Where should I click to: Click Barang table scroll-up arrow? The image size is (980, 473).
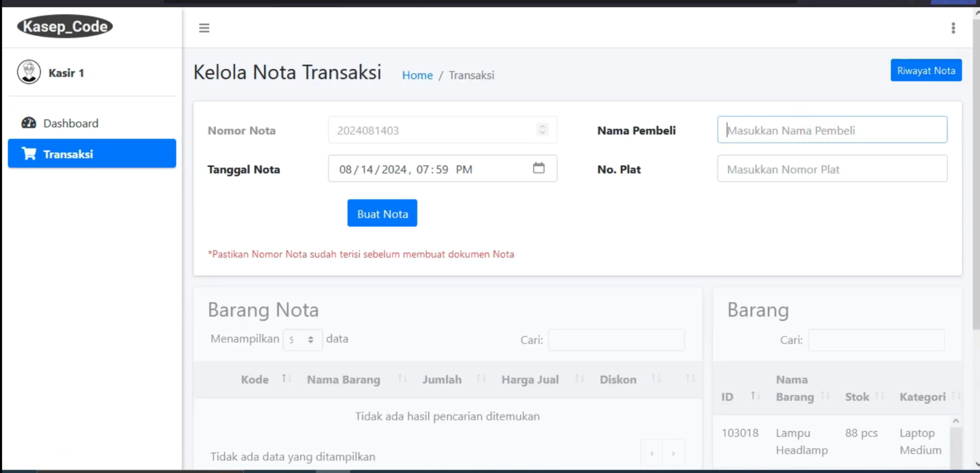click(955, 421)
